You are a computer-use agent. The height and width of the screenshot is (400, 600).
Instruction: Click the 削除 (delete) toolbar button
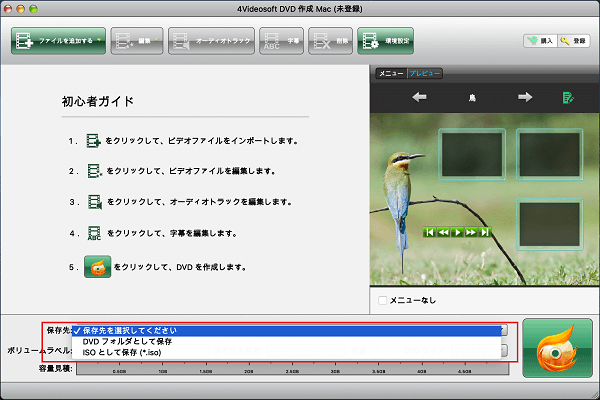(x=331, y=41)
